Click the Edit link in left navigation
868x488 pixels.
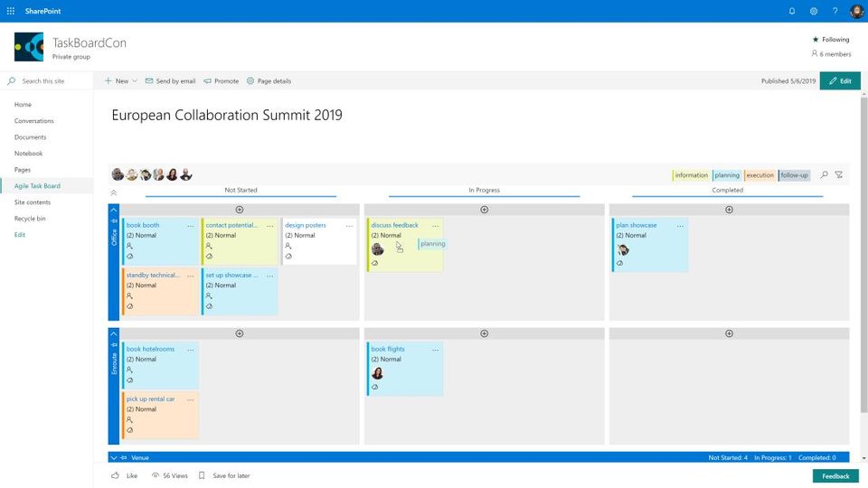coord(20,235)
